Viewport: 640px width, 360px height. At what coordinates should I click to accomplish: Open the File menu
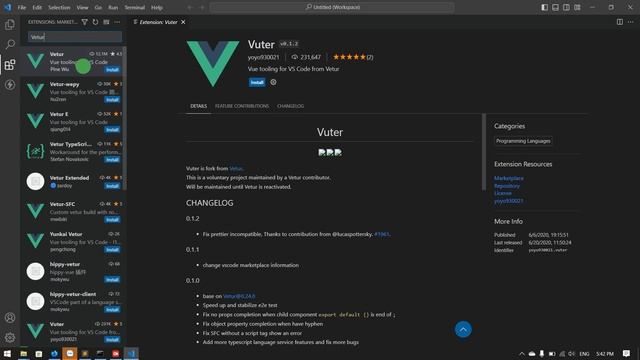tap(22, 7)
